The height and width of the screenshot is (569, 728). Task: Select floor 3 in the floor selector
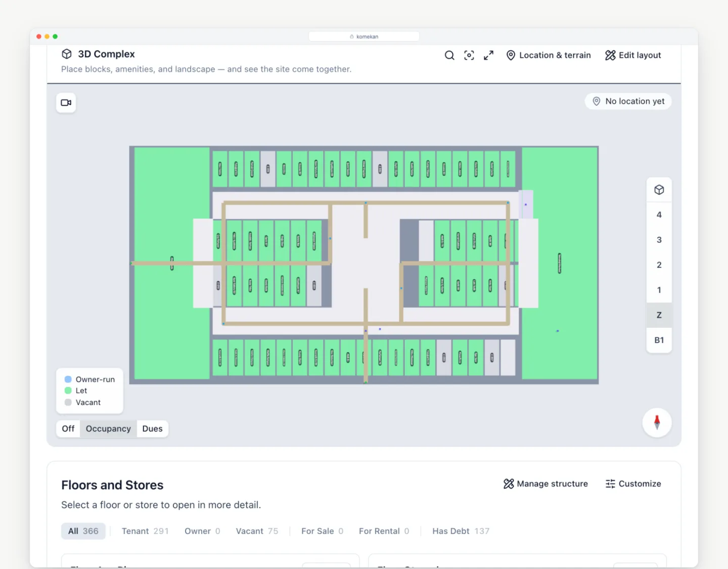pyautogui.click(x=659, y=240)
